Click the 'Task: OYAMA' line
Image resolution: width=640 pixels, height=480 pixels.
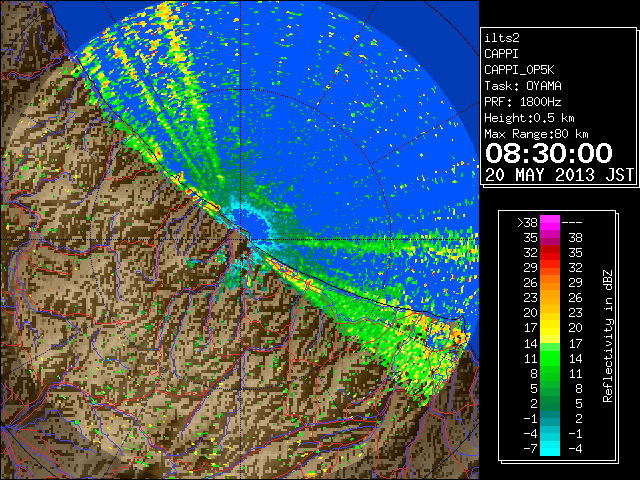pos(523,86)
